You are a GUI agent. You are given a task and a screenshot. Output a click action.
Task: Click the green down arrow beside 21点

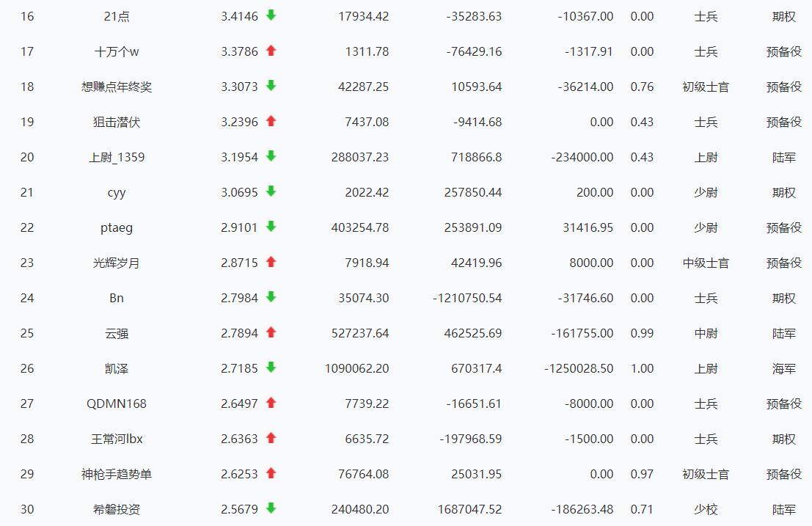coord(271,15)
